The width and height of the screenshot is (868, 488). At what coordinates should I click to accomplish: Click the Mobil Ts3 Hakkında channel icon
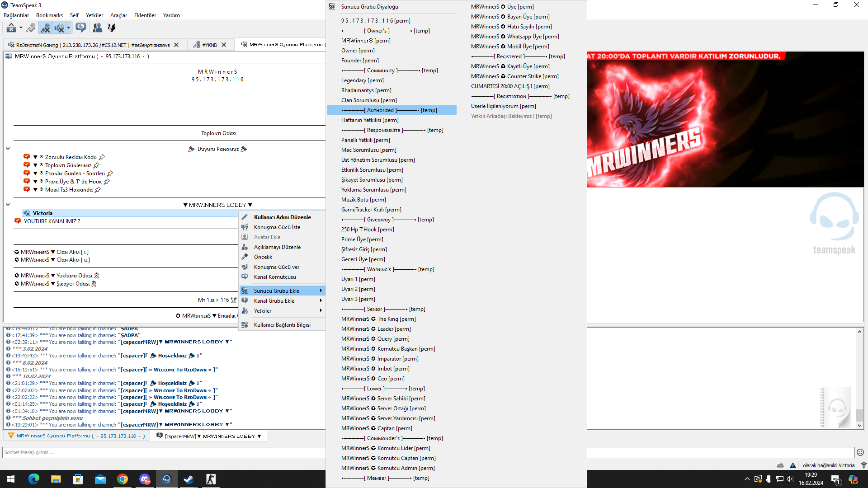pyautogui.click(x=27, y=190)
